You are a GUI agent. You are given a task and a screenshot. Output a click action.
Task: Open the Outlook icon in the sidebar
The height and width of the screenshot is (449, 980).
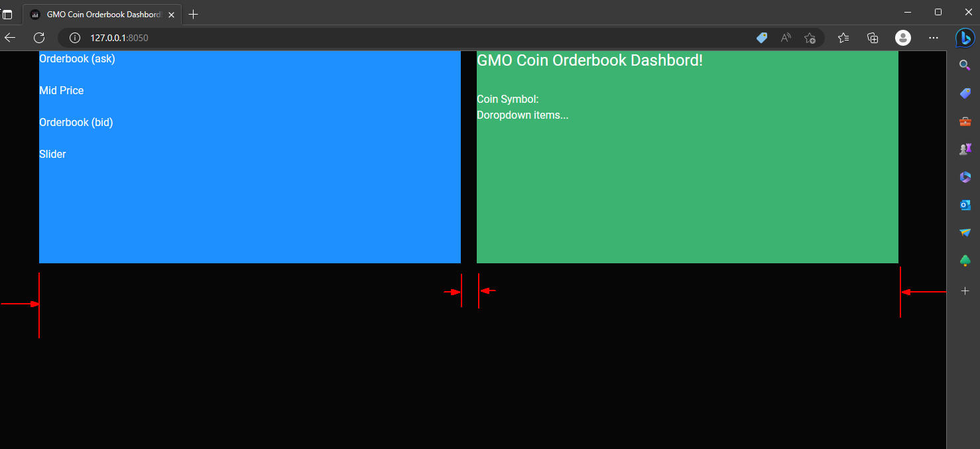tap(965, 205)
